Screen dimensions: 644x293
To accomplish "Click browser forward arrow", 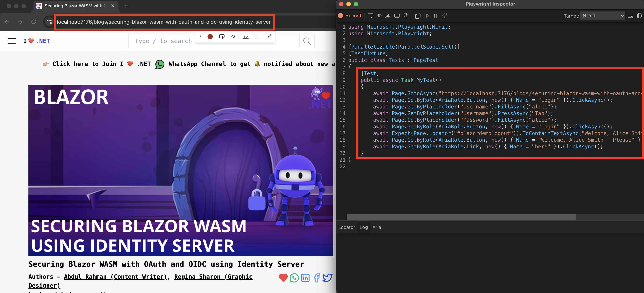I will 20,22.
